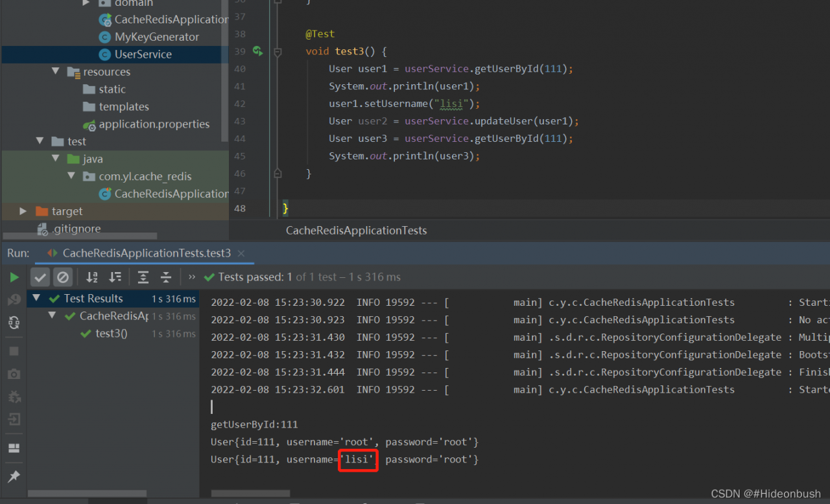Viewport: 830px width, 504px height.
Task: Rerun the test with the green play button
Action: click(14, 277)
